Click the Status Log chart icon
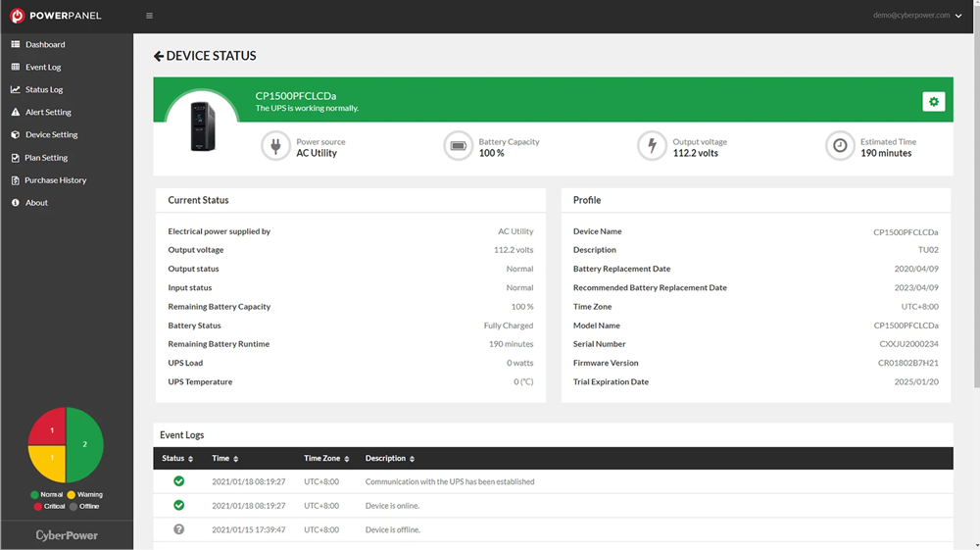The width and height of the screenshot is (980, 550). point(16,89)
